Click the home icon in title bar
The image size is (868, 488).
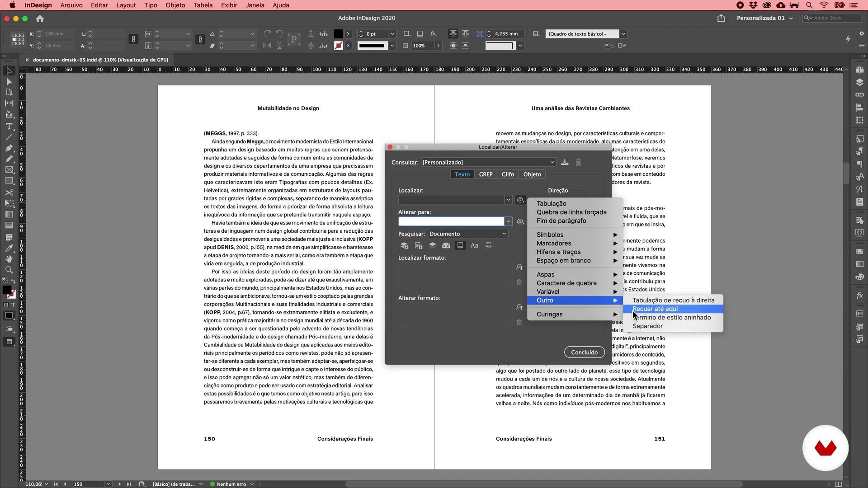pyautogui.click(x=40, y=19)
